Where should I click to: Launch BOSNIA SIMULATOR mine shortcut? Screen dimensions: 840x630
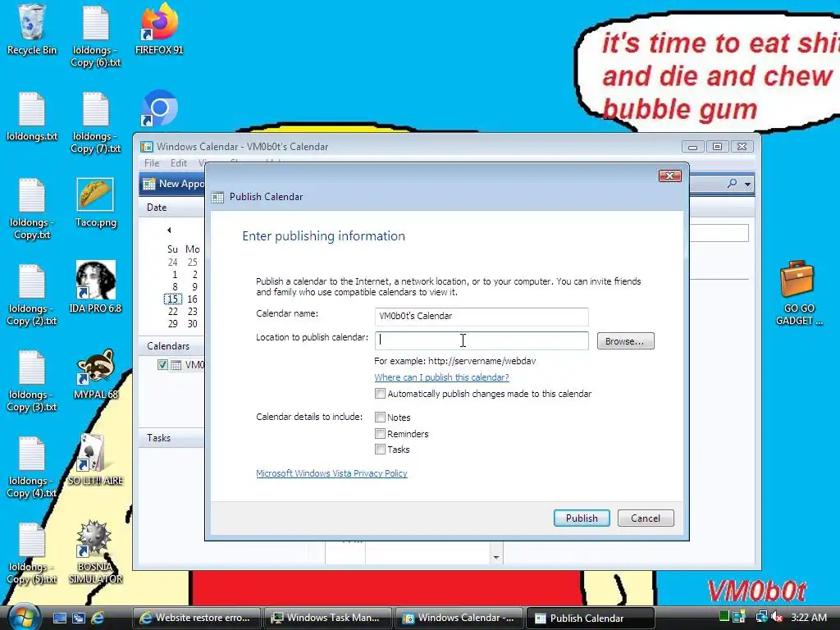tap(96, 552)
